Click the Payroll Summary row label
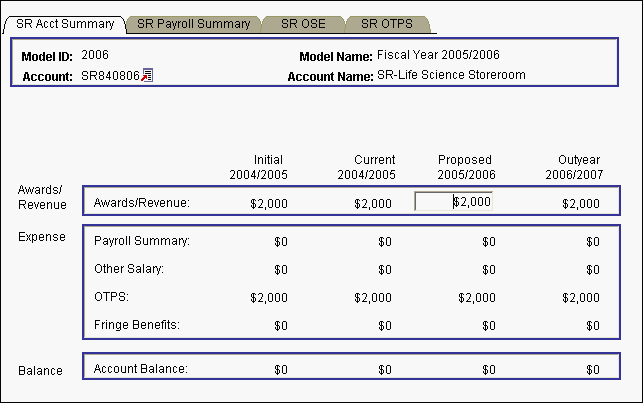Viewport: 643px width, 403px height. [141, 241]
